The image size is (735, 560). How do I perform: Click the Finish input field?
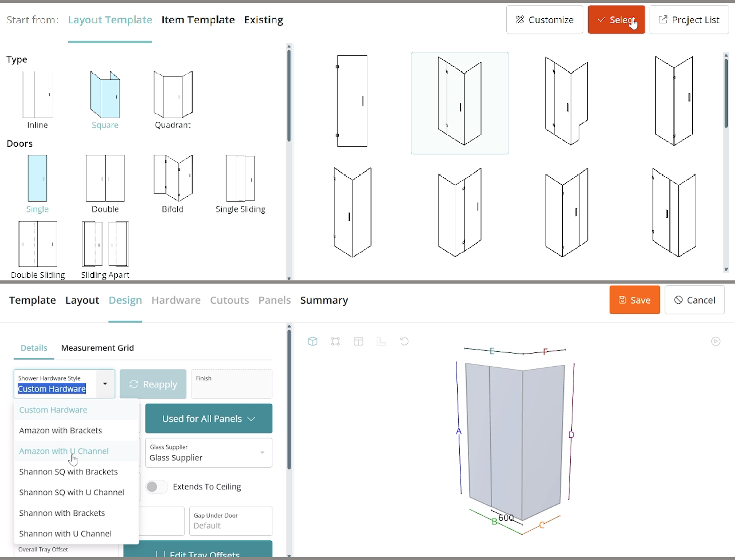pyautogui.click(x=232, y=384)
